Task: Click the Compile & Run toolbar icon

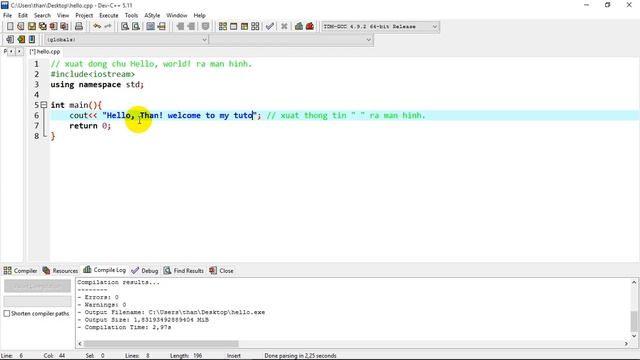Action: pyautogui.click(x=244, y=27)
